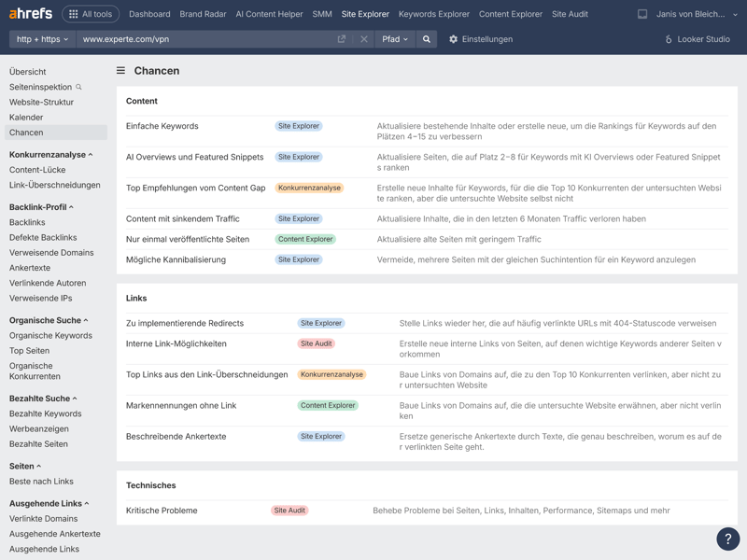Image resolution: width=747 pixels, height=560 pixels.
Task: Click the monitor icon in top bar
Action: pos(642,14)
